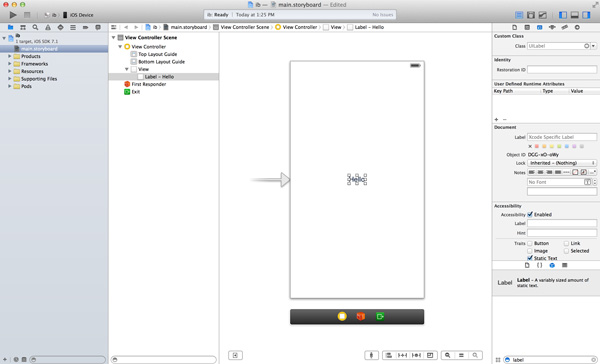600x364 pixels.
Task: Pick the red label color swatch
Action: click(536, 146)
